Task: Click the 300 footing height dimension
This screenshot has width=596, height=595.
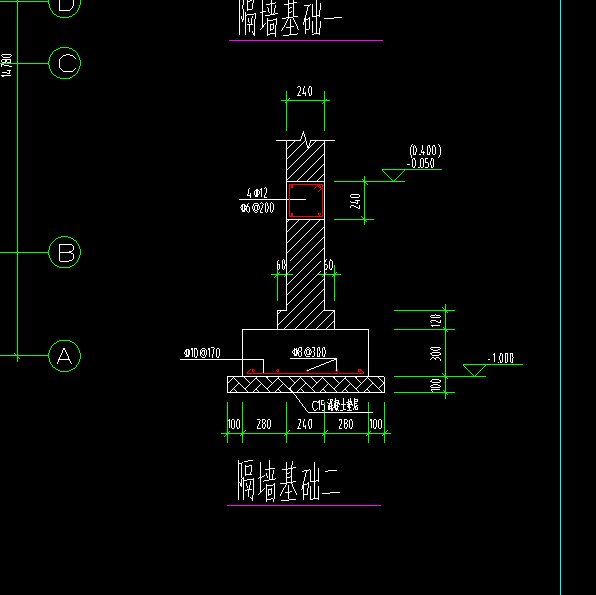Action: coord(436,354)
